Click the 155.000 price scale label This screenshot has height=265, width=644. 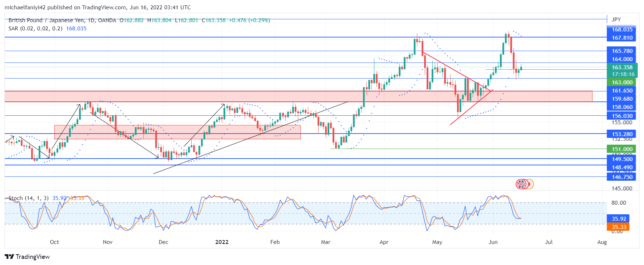point(621,122)
